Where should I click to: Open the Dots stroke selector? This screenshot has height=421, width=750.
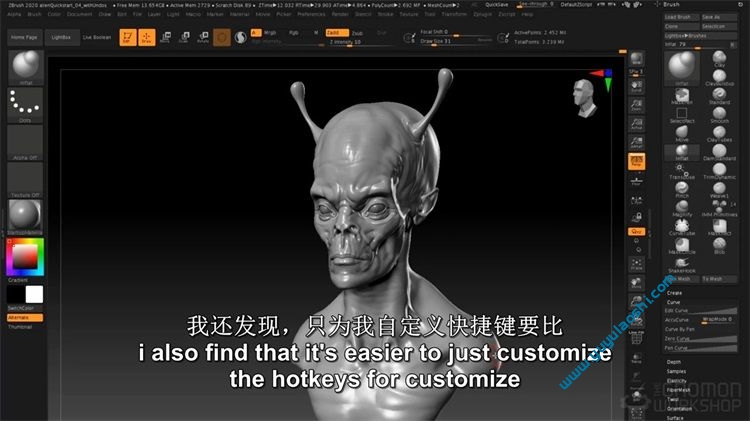point(25,105)
